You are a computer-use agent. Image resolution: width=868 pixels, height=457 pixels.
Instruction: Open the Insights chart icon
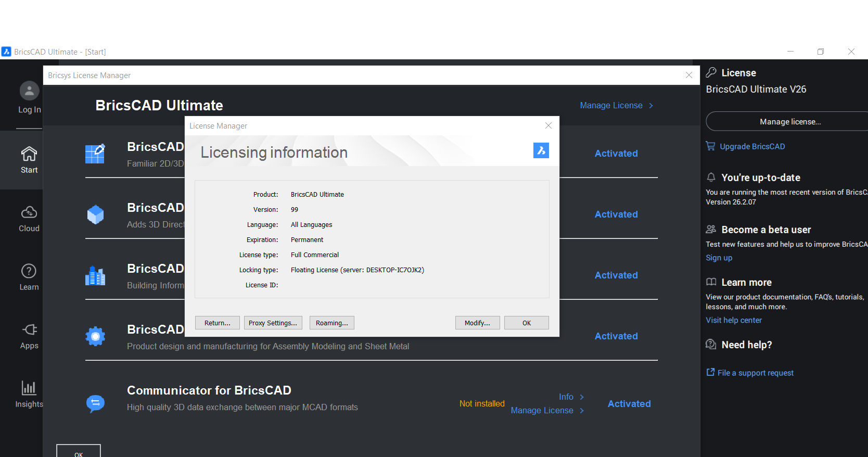[29, 388]
